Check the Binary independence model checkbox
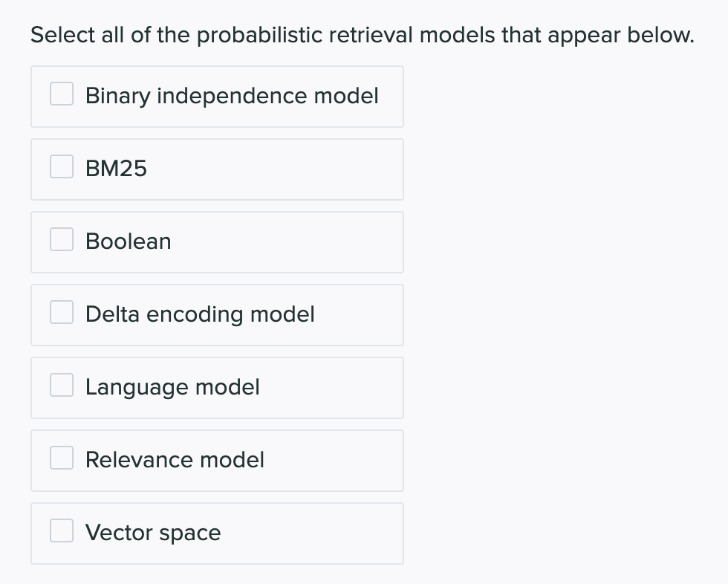This screenshot has height=584, width=728. tap(62, 94)
